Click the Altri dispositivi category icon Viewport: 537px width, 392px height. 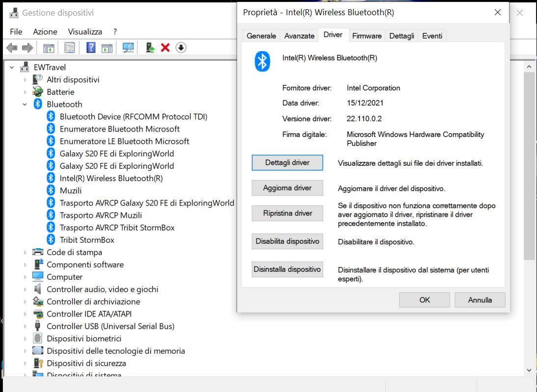(37, 79)
